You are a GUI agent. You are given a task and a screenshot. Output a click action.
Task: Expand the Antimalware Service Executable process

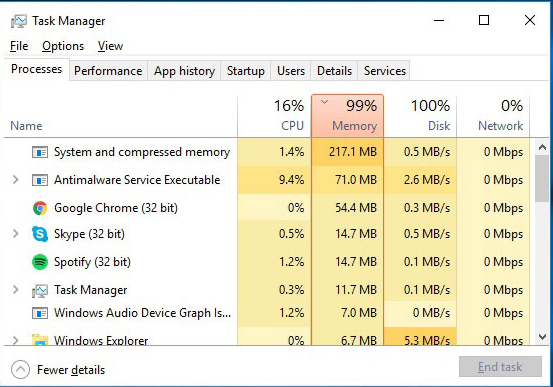pos(16,180)
